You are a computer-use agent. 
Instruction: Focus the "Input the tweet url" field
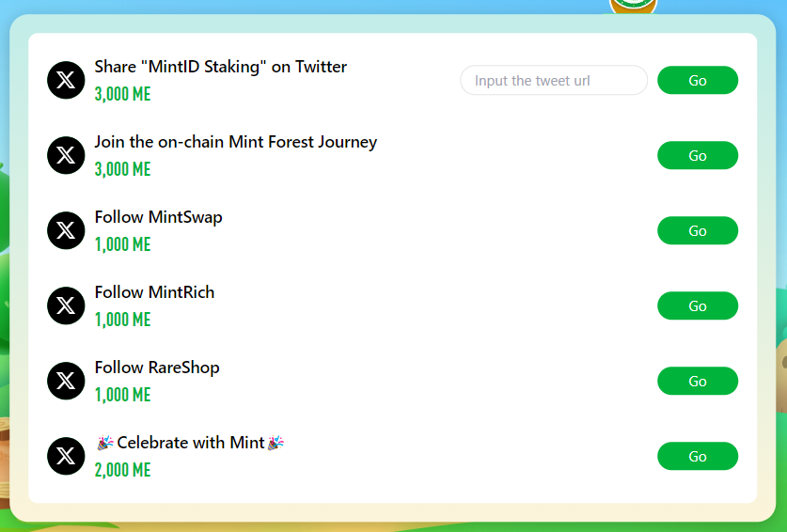pyautogui.click(x=554, y=80)
